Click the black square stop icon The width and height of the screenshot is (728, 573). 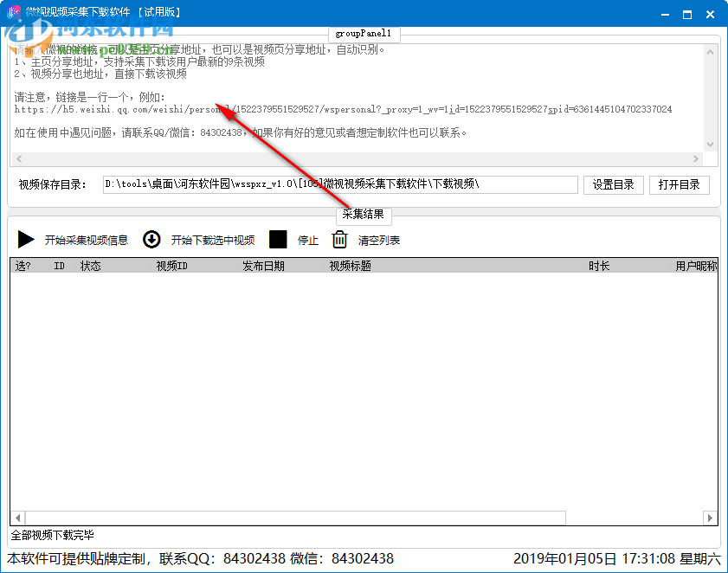[x=278, y=240]
